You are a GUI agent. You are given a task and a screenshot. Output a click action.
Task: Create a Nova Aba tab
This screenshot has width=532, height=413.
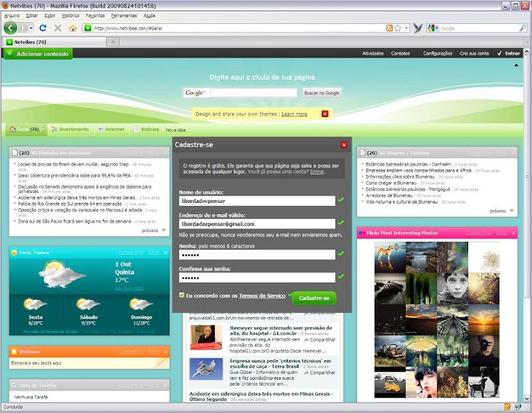176,130
